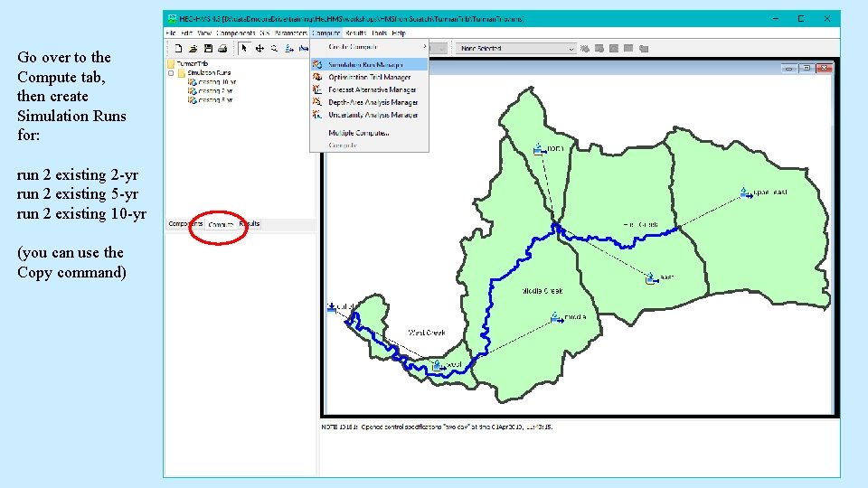The image size is (868, 488).
Task: Click the fourth results table icon in toolbar
Action: click(628, 49)
